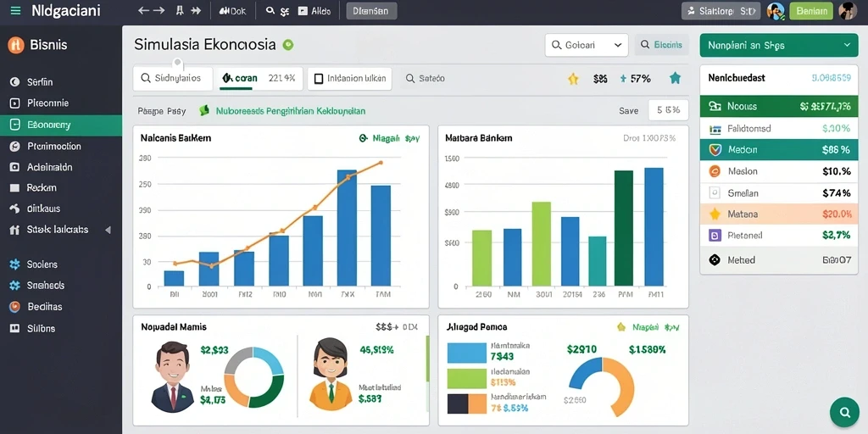Select Ekonoreny in the sidebar
The width and height of the screenshot is (868, 434).
[x=61, y=125]
